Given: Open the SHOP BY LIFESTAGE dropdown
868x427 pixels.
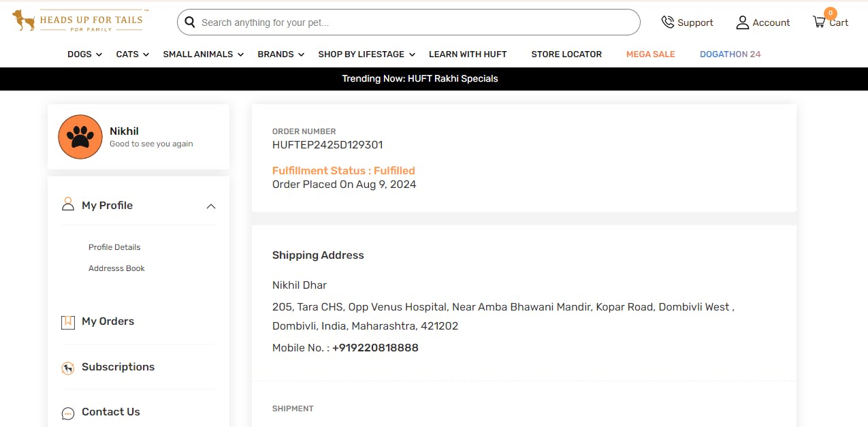Looking at the screenshot, I should 366,54.
